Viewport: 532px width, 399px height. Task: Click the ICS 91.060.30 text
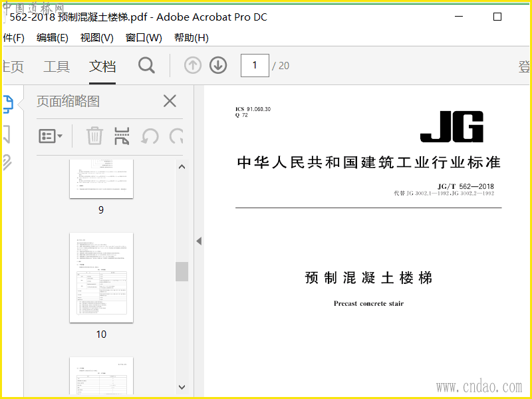253,109
